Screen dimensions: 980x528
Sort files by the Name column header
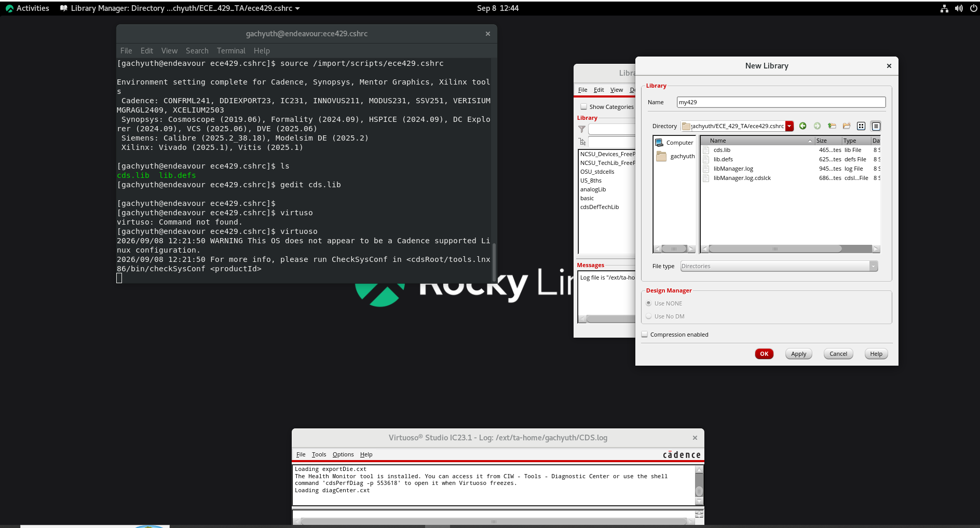pos(757,141)
